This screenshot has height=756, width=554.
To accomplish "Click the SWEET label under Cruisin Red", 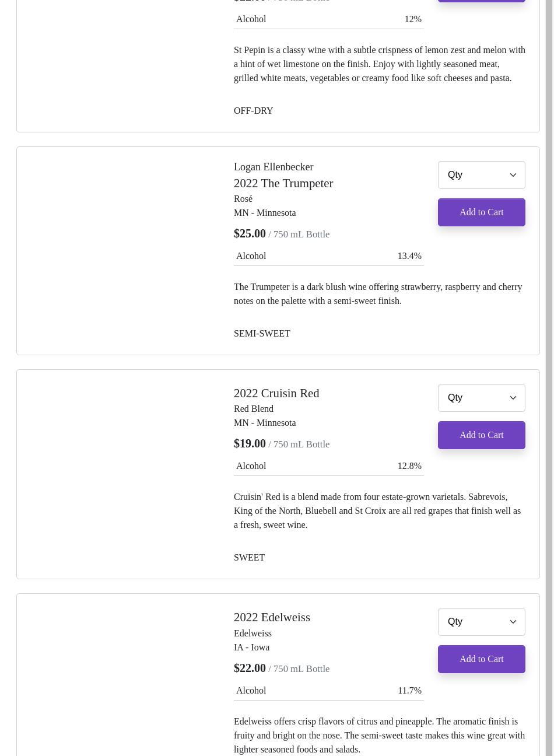I will tap(249, 558).
